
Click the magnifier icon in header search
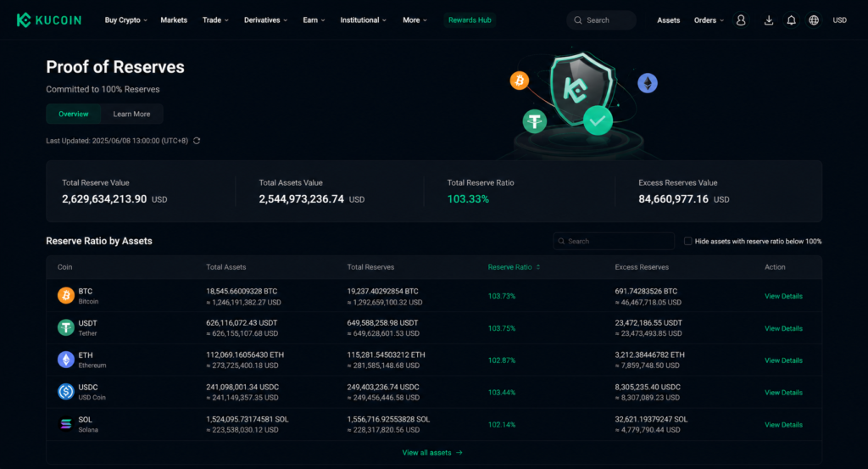(x=578, y=20)
